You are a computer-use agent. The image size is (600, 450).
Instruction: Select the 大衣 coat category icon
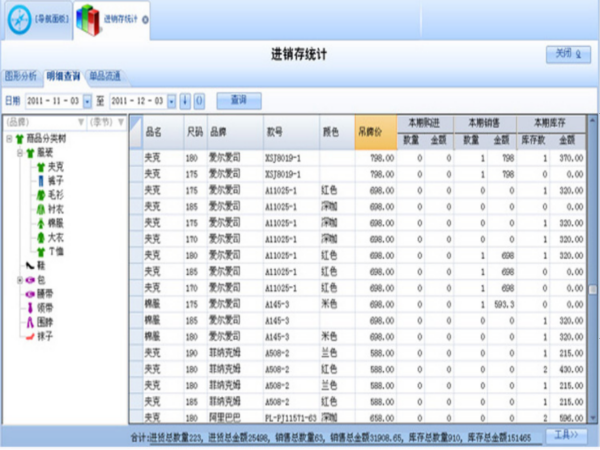pyautogui.click(x=41, y=238)
